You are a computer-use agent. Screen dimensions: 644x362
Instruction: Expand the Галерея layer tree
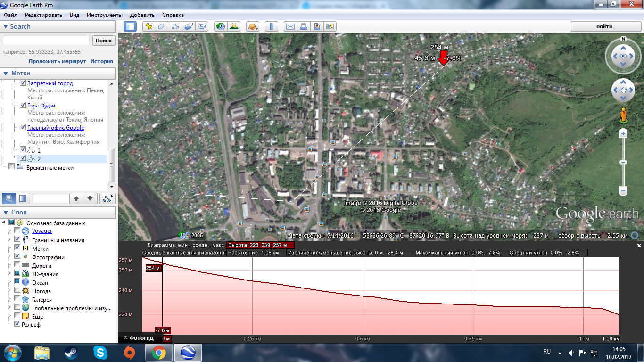point(10,299)
